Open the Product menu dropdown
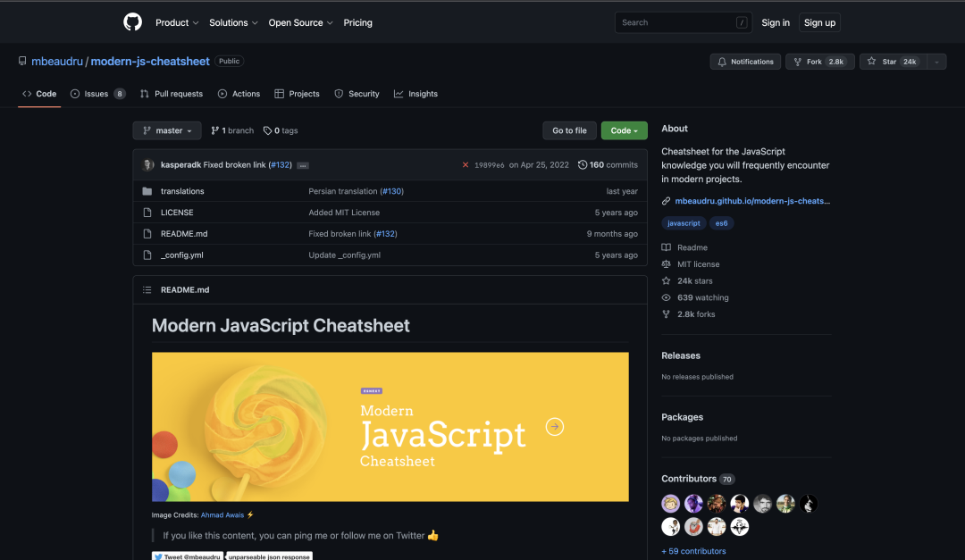965x560 pixels. coord(177,22)
